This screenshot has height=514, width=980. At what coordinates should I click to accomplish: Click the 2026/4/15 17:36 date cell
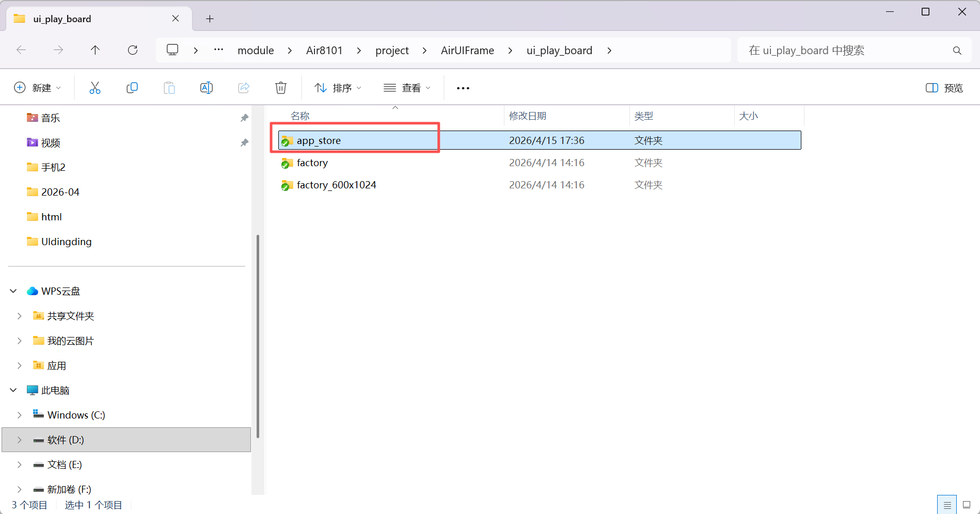click(547, 141)
